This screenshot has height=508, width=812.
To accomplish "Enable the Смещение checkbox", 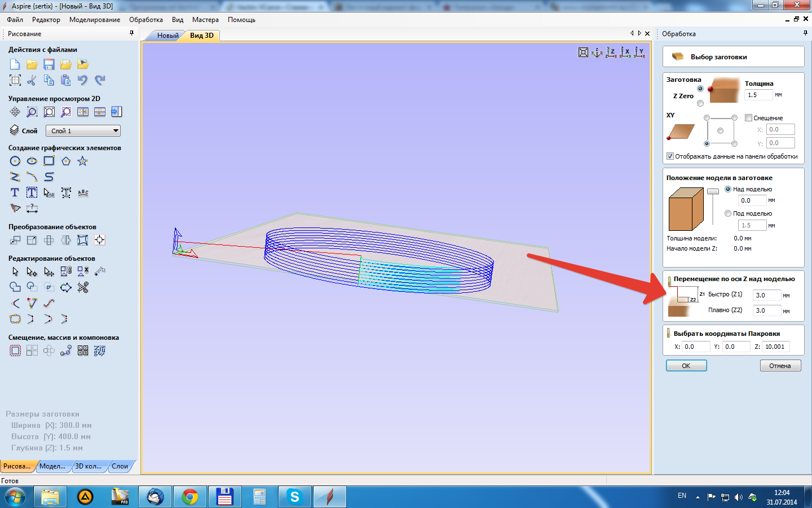I will 748,118.
